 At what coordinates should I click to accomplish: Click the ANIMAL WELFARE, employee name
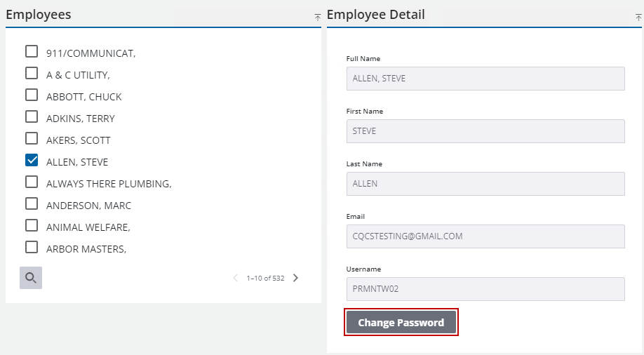(88, 227)
